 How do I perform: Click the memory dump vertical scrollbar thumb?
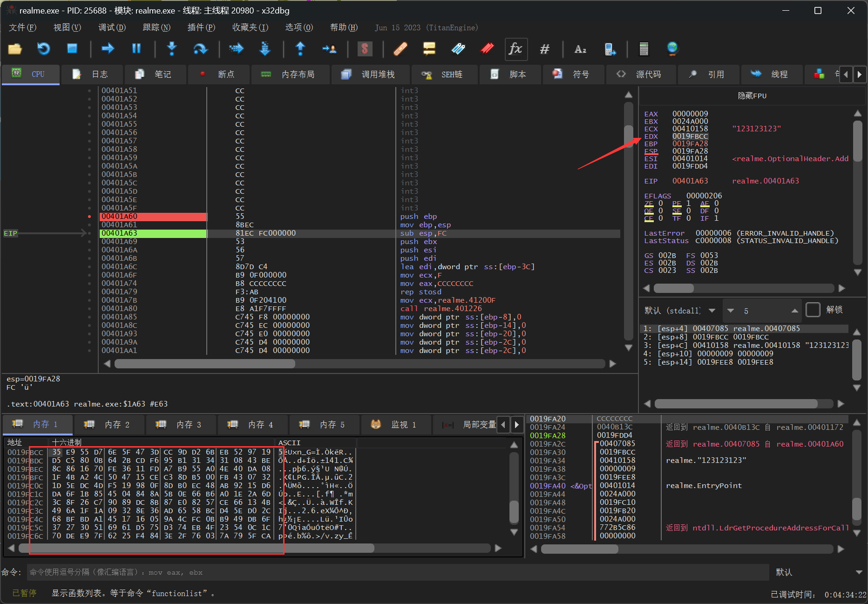(514, 512)
